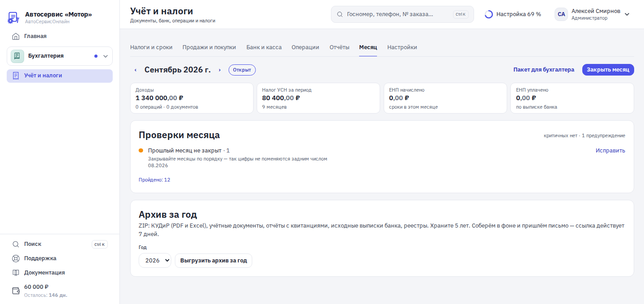Click Закрыть месяц button
The width and height of the screenshot is (644, 304).
pyautogui.click(x=608, y=70)
